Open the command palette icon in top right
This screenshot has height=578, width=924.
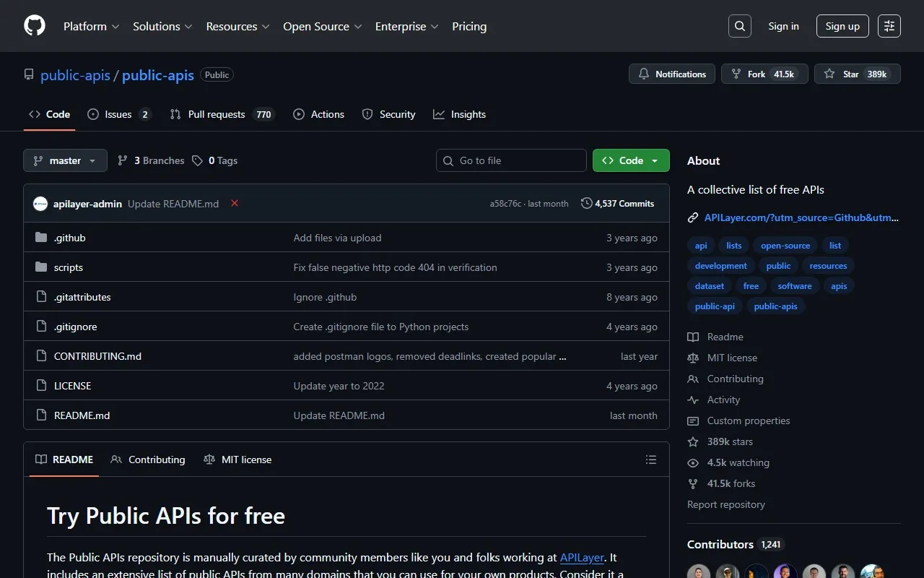click(x=889, y=25)
